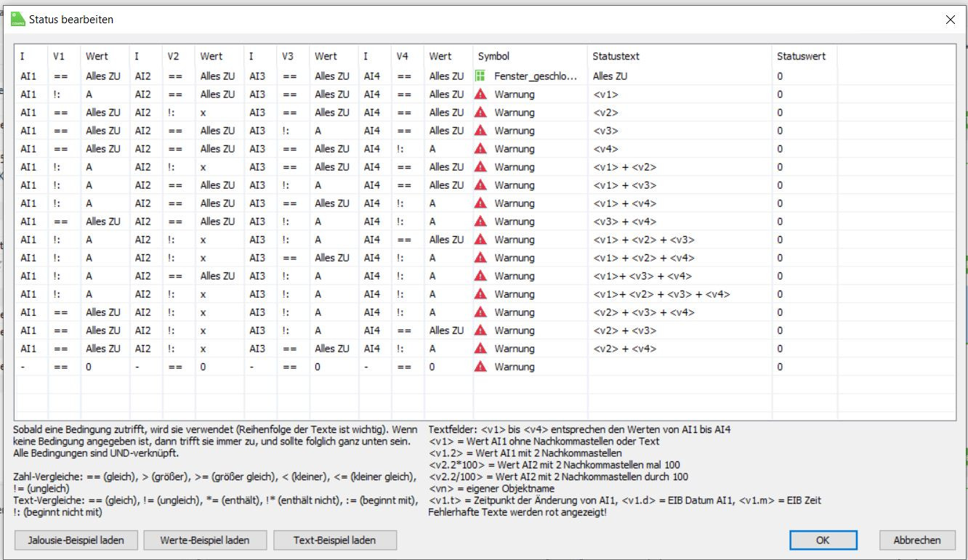Select the status text cell containing only <v4>
Image resolution: width=968 pixels, height=560 pixels.
[605, 148]
